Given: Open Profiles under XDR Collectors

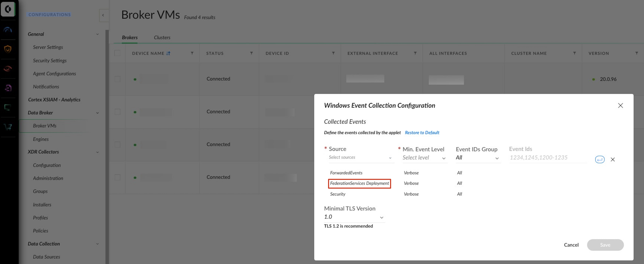Looking at the screenshot, I should click(40, 218).
